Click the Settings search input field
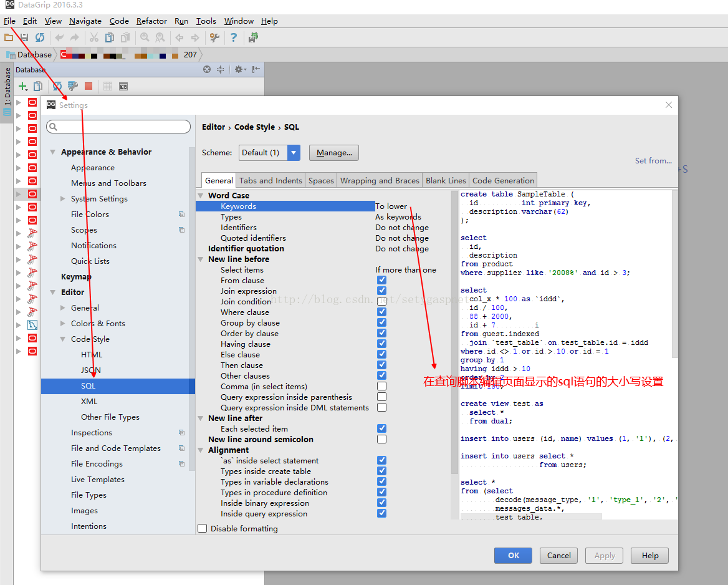 (119, 127)
